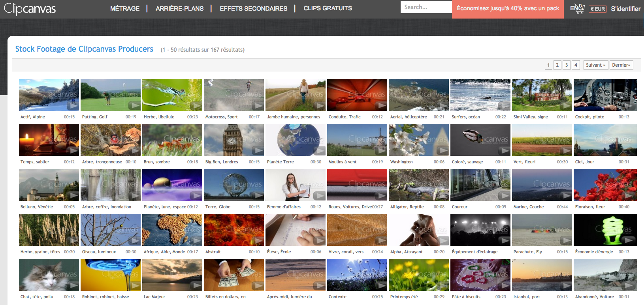
Task: Click the Économisez jusqu'à 40% pack banner
Action: tap(508, 8)
